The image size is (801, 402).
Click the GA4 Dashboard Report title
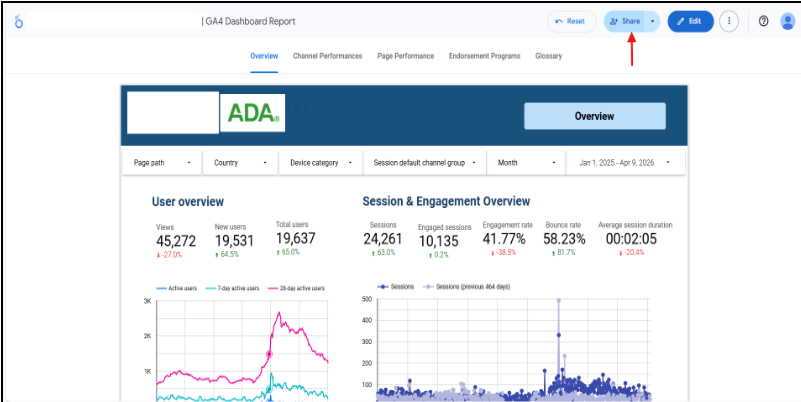coord(249,21)
